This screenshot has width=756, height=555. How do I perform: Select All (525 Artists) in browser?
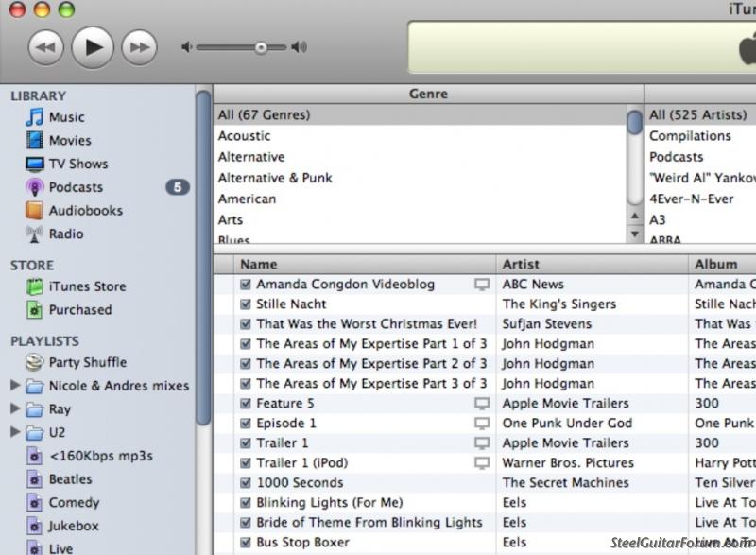(x=700, y=114)
